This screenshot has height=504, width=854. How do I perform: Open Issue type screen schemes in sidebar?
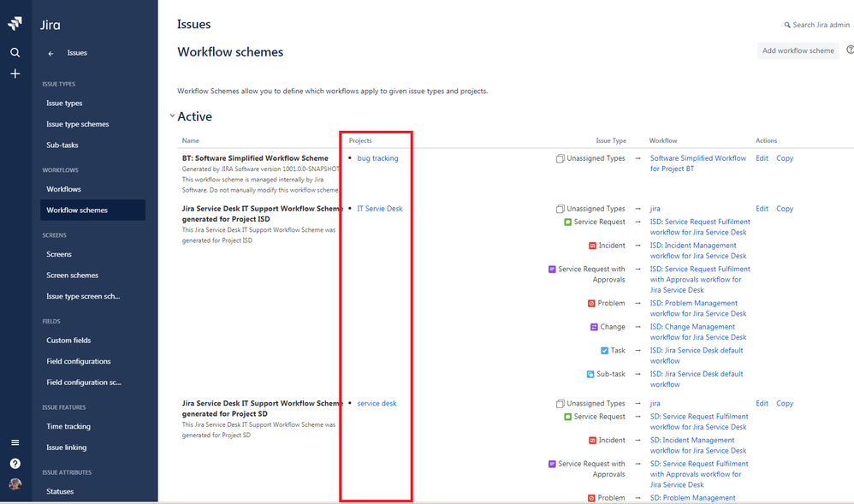pos(83,296)
